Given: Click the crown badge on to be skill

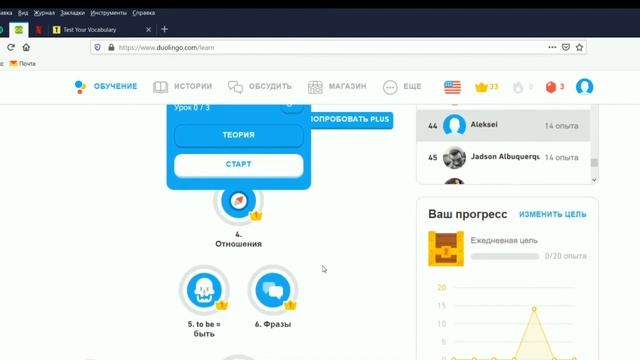Looking at the screenshot, I should tap(222, 305).
